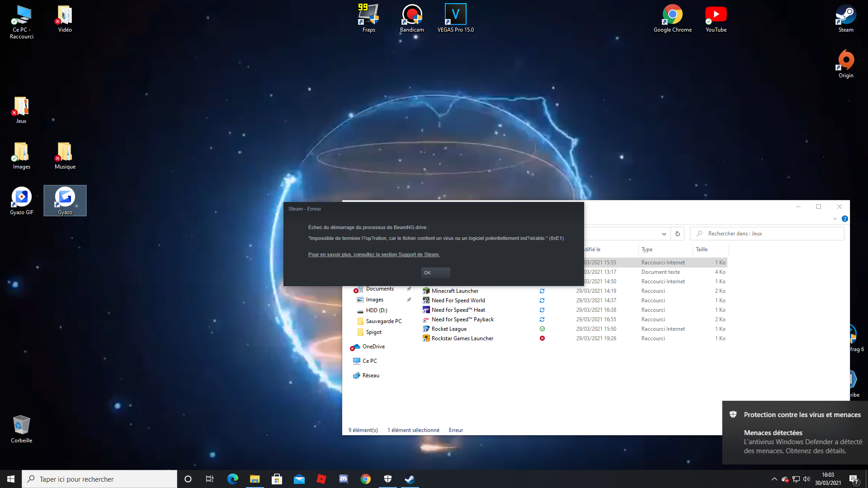Open Documents in the Explorer sidebar

(x=380, y=289)
